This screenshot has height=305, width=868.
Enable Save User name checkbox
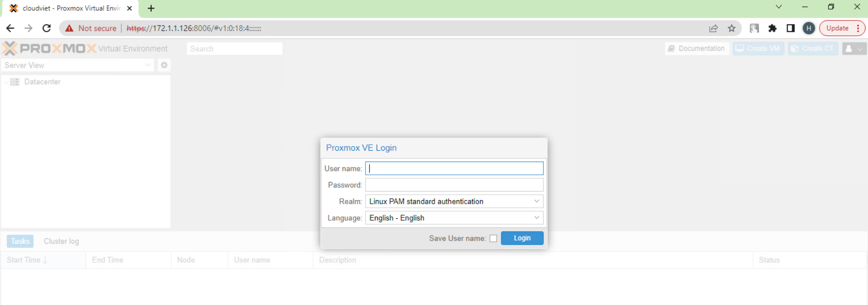(x=493, y=238)
